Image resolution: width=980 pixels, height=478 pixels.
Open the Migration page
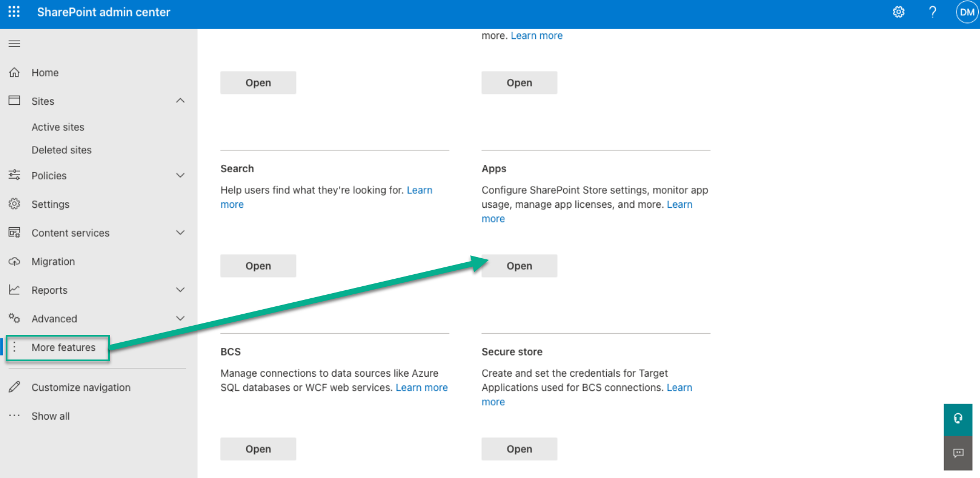53,262
